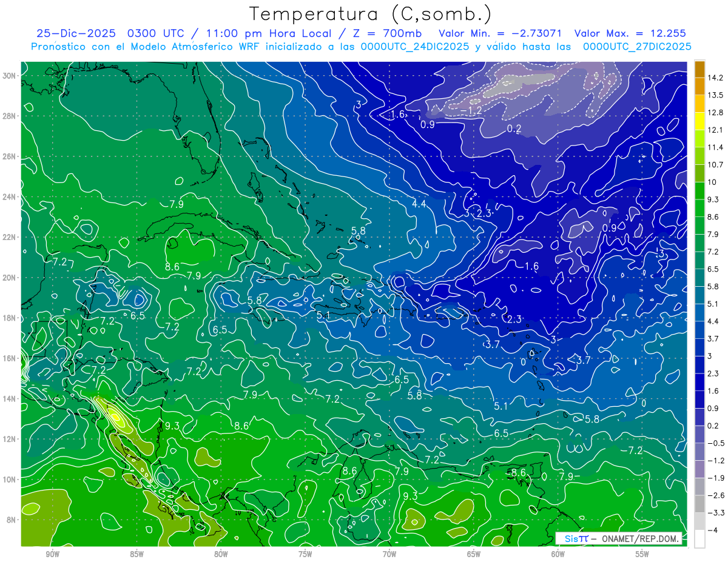The image size is (728, 562).
Task: Click the "80W" longitude axis label
Action: (221, 554)
